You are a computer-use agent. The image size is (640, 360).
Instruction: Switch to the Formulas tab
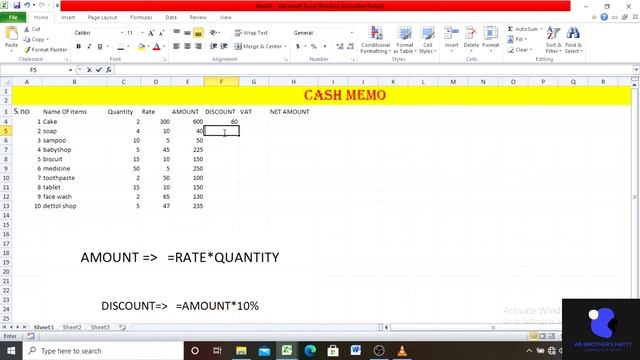[141, 17]
